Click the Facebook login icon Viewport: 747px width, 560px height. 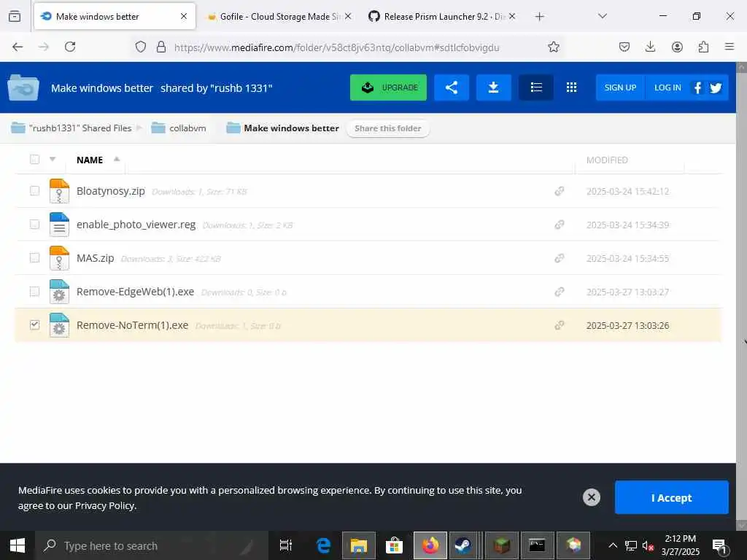[697, 87]
